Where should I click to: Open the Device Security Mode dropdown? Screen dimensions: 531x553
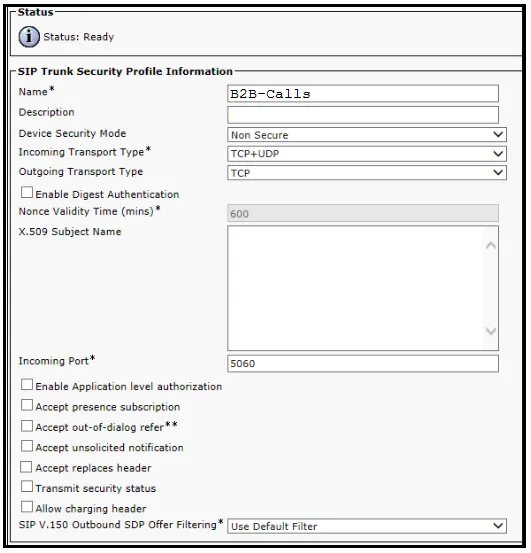tap(367, 135)
